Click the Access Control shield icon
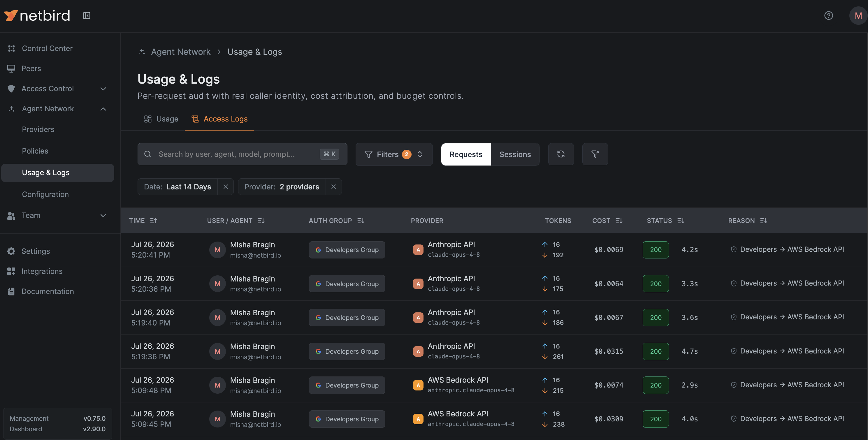This screenshot has width=868, height=440. pos(11,89)
